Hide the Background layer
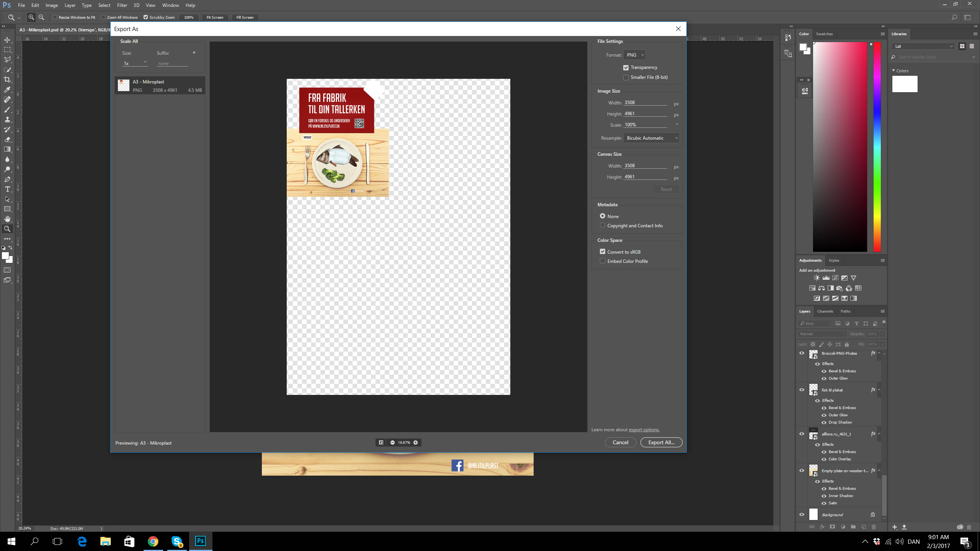 point(802,514)
